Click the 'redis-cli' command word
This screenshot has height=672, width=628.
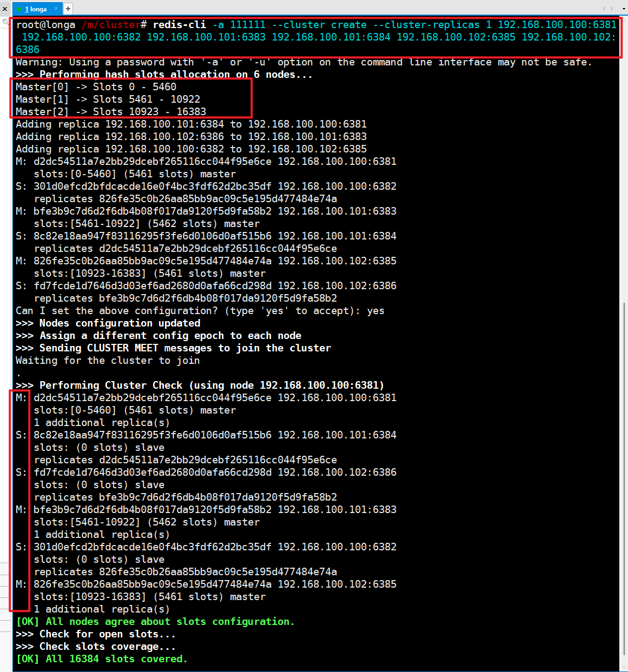click(x=180, y=25)
